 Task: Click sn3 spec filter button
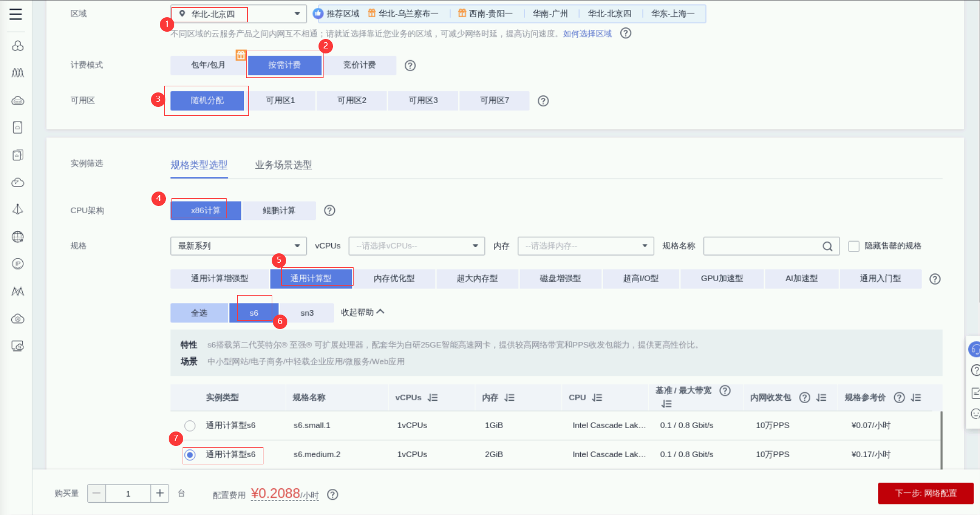click(x=307, y=313)
